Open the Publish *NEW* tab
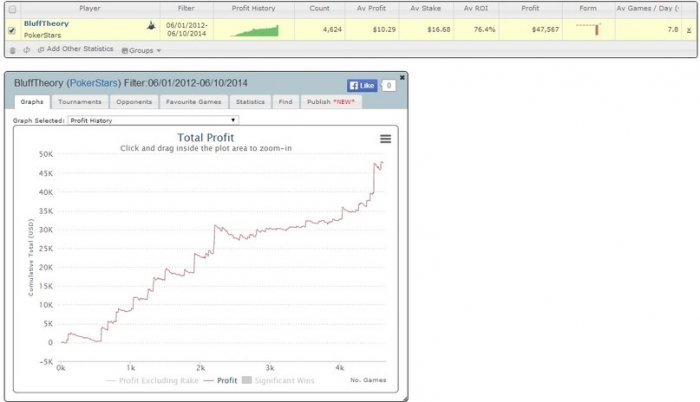The image size is (700, 402). pyautogui.click(x=331, y=102)
